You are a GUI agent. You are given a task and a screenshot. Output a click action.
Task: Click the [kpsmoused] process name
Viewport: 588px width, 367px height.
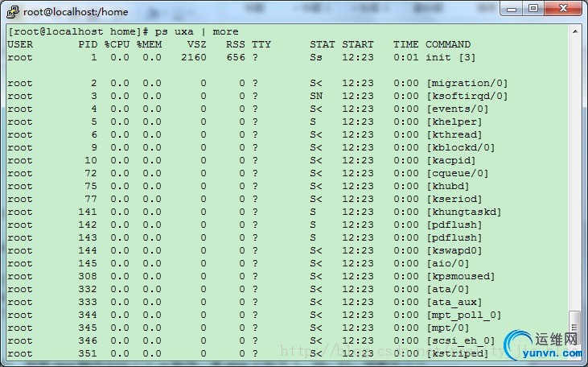click(x=460, y=277)
